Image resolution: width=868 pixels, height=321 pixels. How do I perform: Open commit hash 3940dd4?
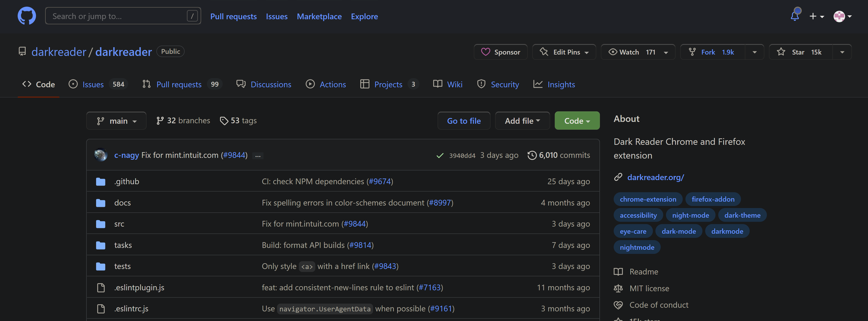[x=462, y=155]
